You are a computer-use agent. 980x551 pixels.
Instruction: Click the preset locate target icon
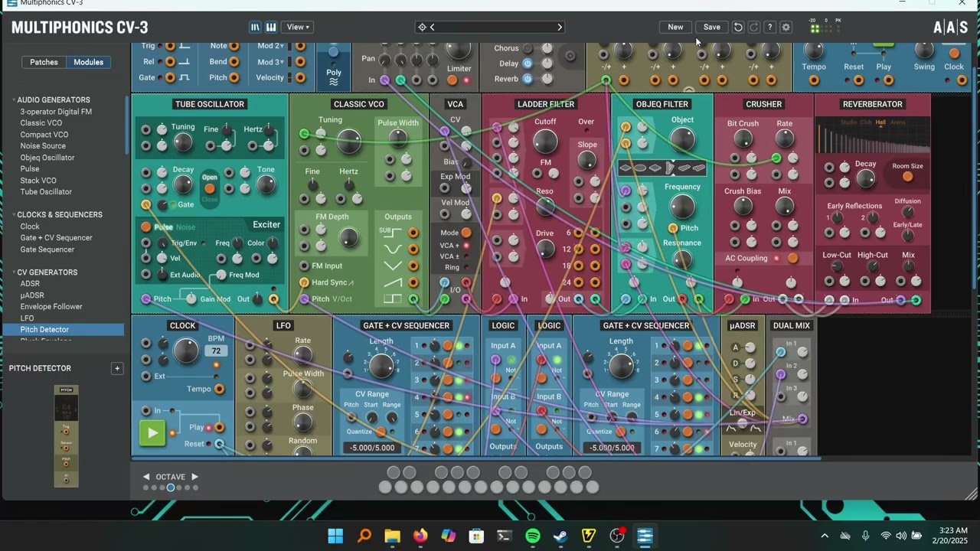tap(422, 27)
